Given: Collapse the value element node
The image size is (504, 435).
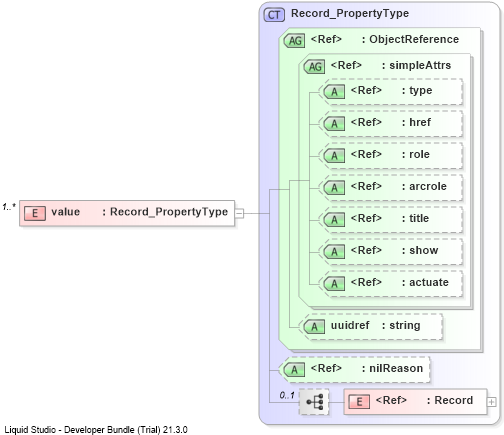Looking at the screenshot, I should (x=239, y=213).
